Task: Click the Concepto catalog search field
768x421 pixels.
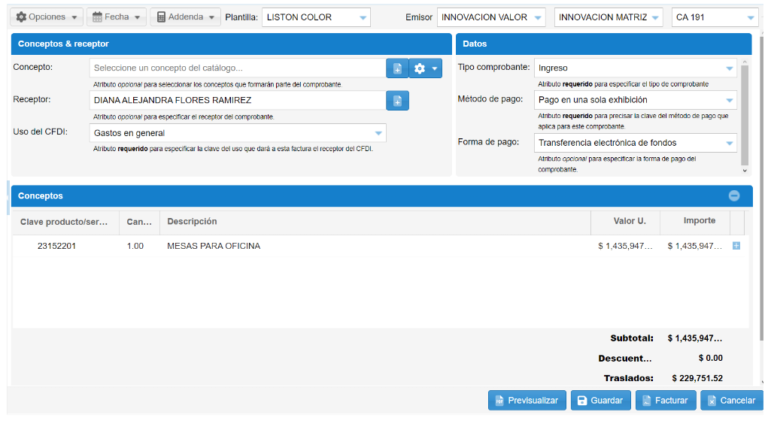Action: click(x=238, y=68)
